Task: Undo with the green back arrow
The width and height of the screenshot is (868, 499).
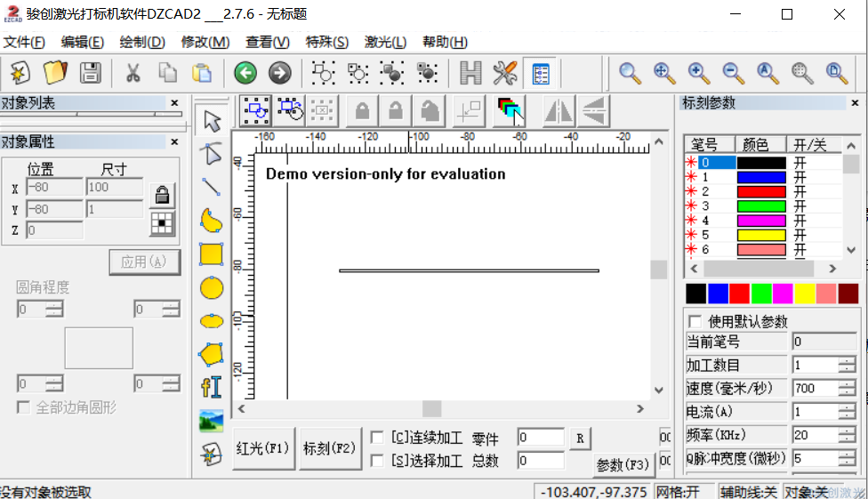Action: tap(245, 73)
